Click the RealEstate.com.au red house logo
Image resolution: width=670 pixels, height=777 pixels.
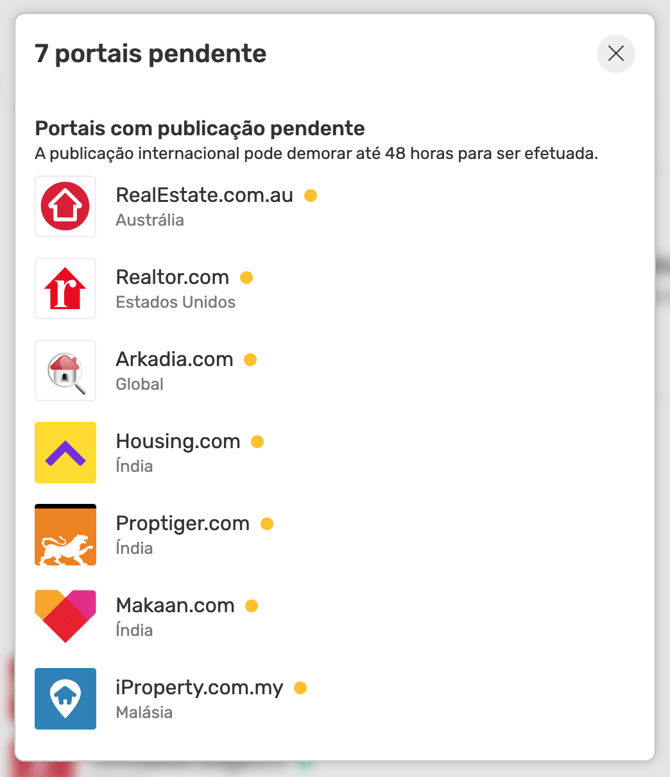tap(65, 206)
